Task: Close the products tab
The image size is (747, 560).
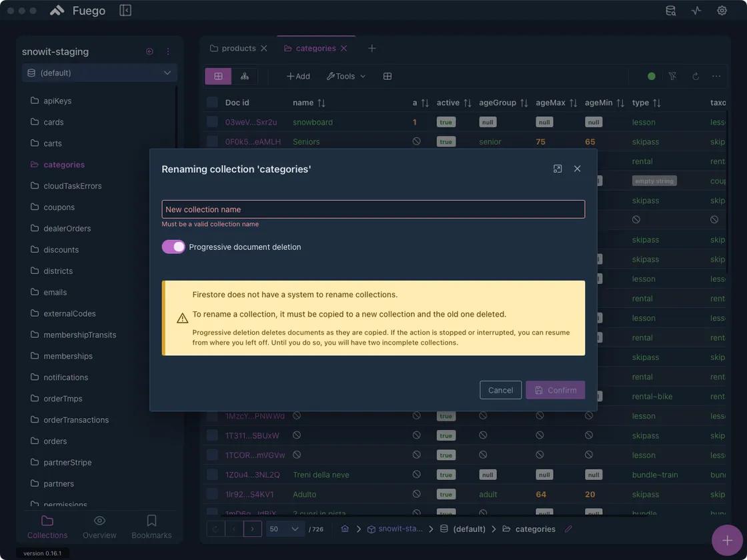Action: 264,49
